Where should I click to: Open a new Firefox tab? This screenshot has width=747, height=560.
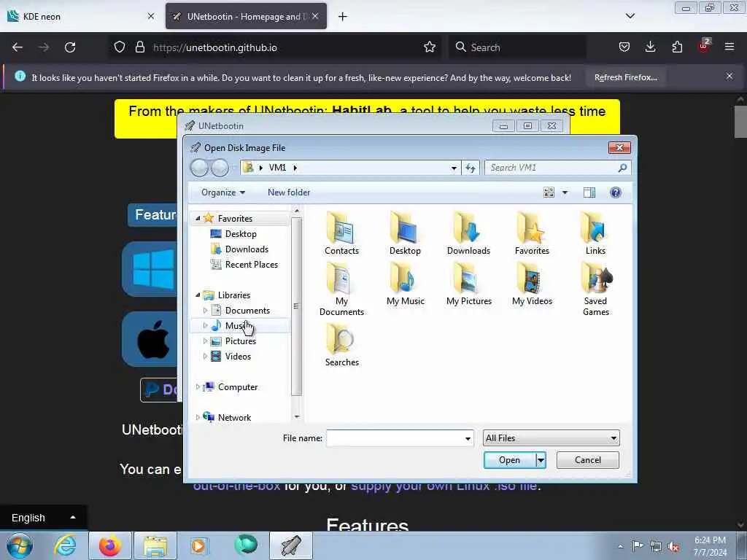click(342, 16)
